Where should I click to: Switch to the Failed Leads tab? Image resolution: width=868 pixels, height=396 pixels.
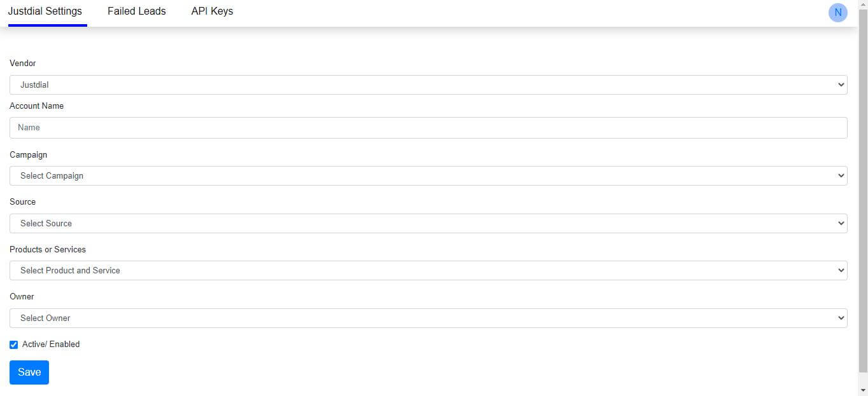click(136, 11)
